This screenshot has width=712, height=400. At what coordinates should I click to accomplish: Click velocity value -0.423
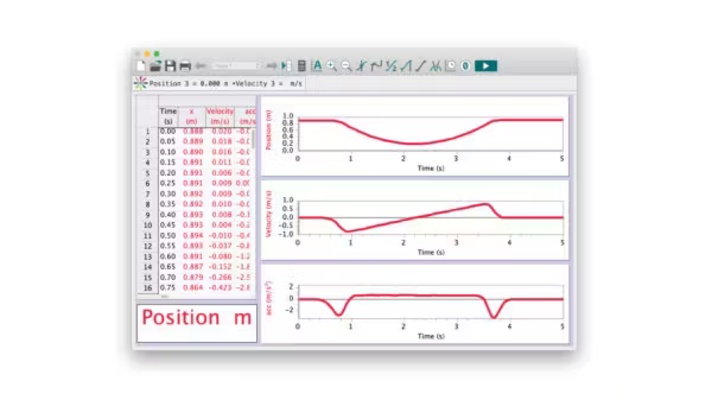[x=220, y=288]
